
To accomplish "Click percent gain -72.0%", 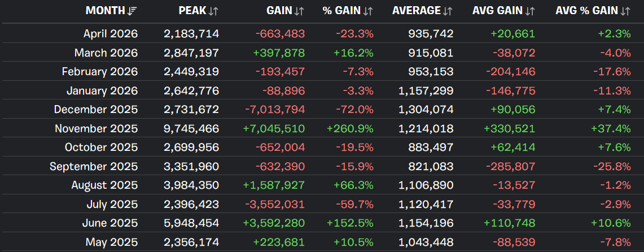I will pos(355,110).
